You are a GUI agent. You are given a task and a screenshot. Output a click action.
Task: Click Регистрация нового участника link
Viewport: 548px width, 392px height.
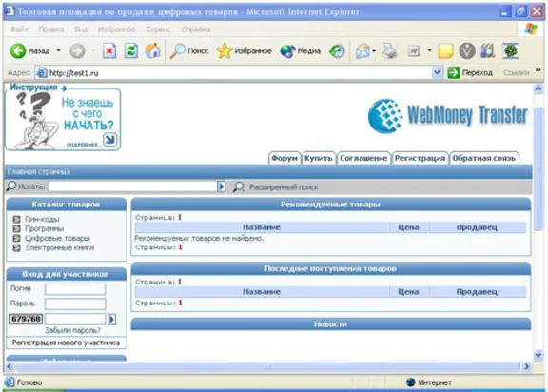click(x=66, y=343)
